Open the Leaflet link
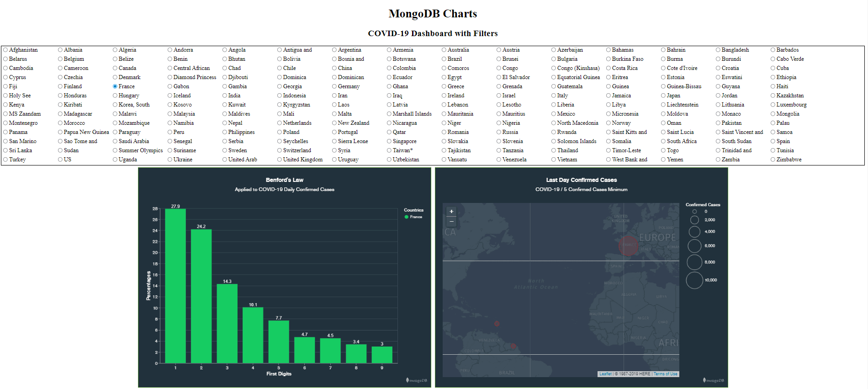Image resolution: width=868 pixels, height=389 pixels. 605,374
